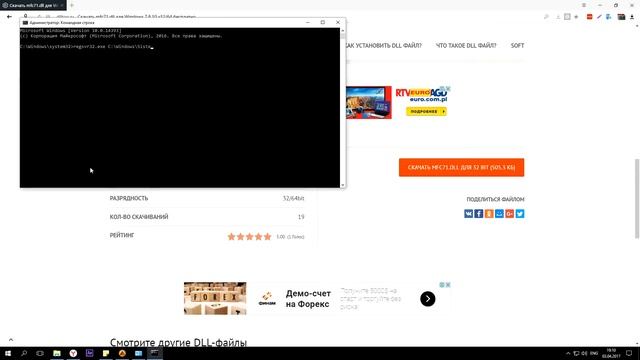
Task: Click the 'Кол-во скачиваний' row label
Action: tap(139, 217)
